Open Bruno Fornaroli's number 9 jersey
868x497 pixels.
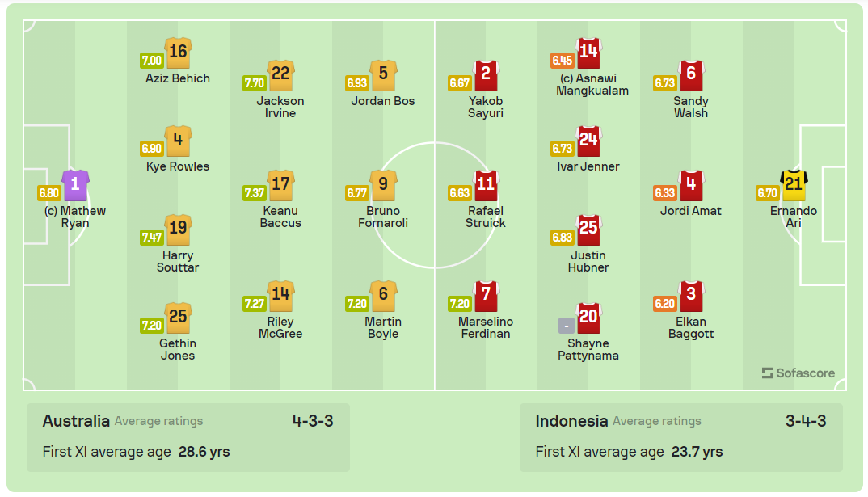[383, 185]
